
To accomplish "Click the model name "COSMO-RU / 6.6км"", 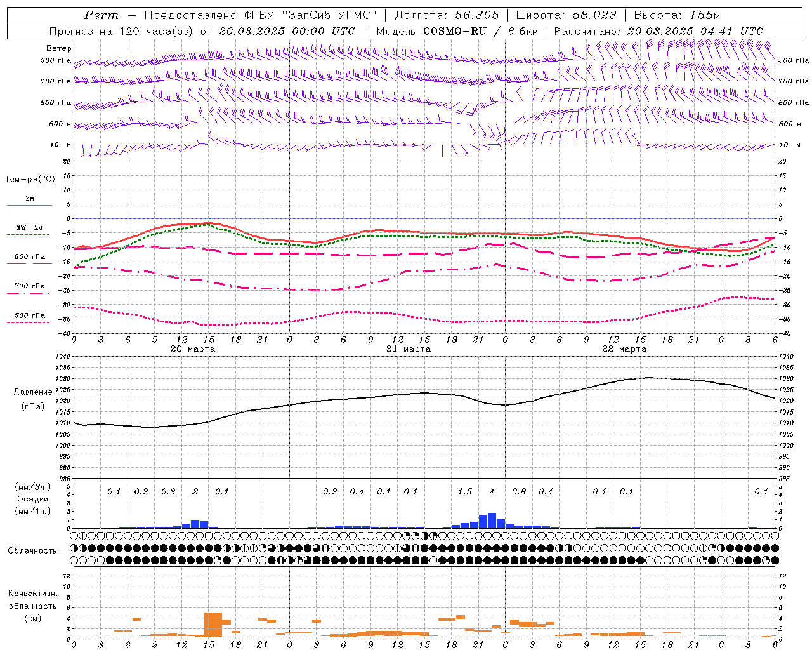I will (x=481, y=31).
